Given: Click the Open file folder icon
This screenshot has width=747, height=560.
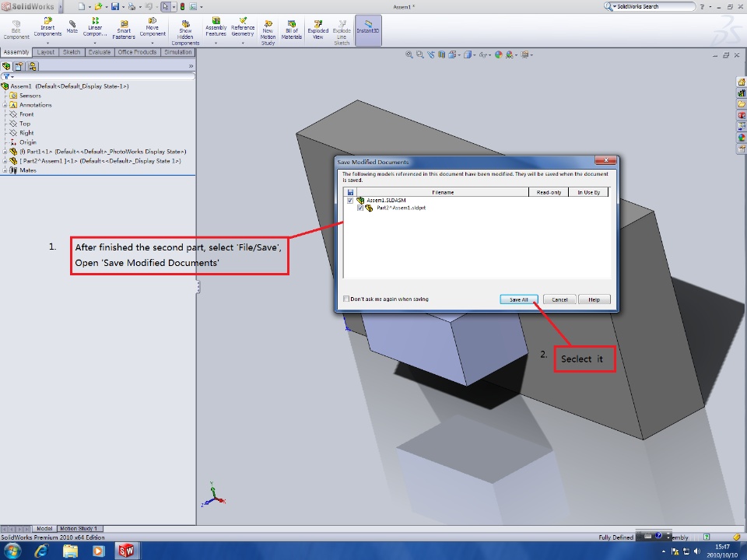Looking at the screenshot, I should tap(98, 7).
